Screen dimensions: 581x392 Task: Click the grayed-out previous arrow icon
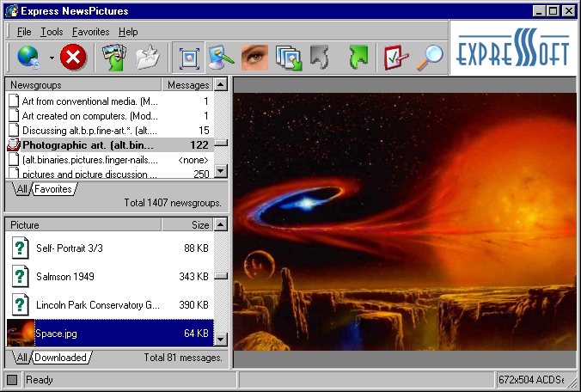click(x=320, y=58)
